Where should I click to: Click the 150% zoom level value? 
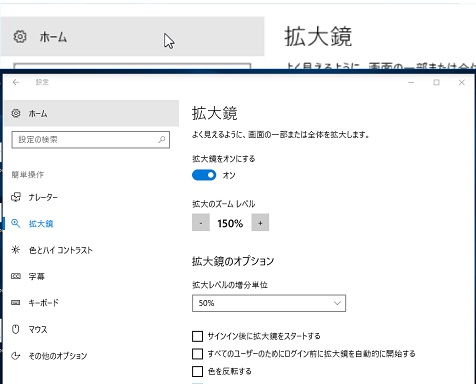(230, 223)
